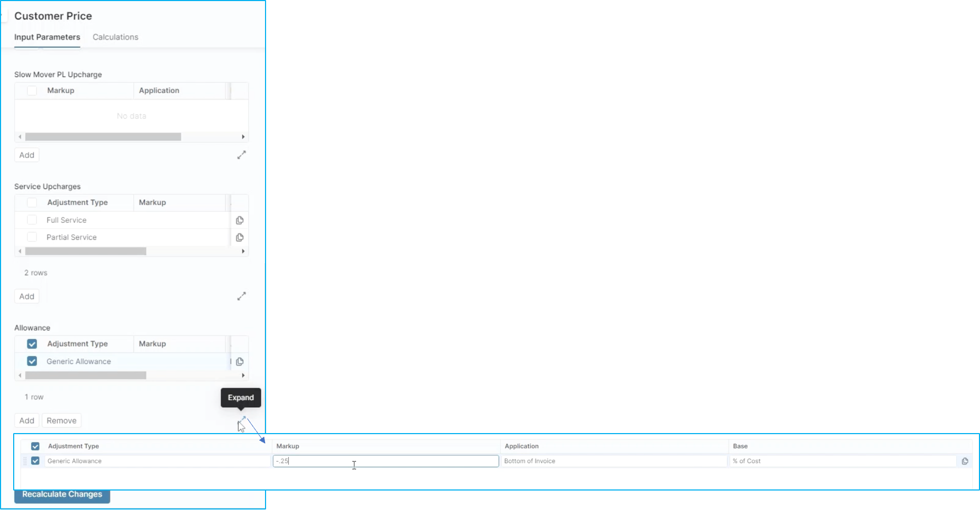This screenshot has width=980, height=510.
Task: Toggle Generic Allowance checkbox in expanded row
Action: 35,460
